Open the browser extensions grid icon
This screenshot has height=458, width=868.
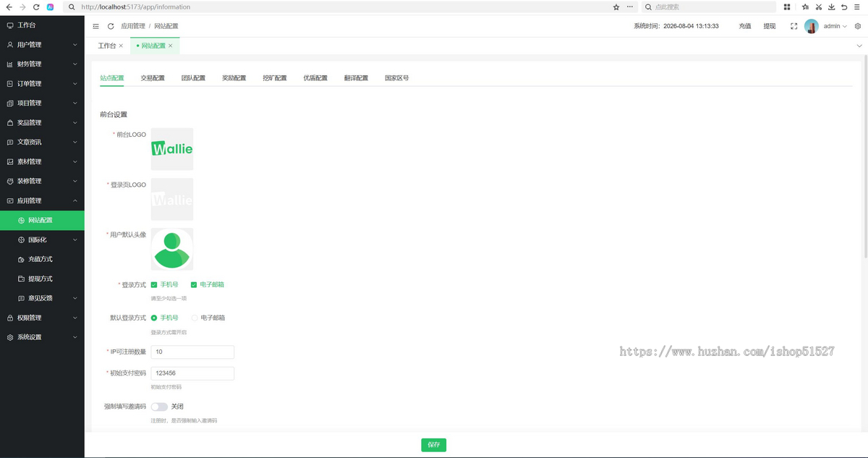tap(787, 7)
